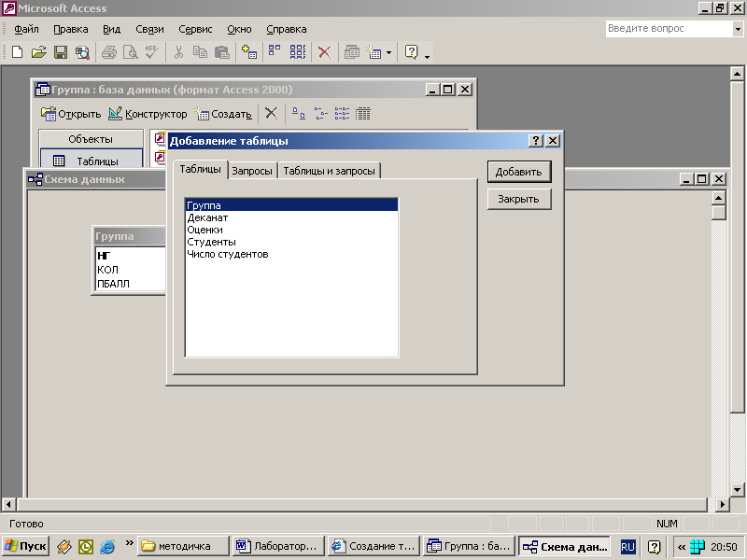Select Группа in the table list

coord(291,205)
